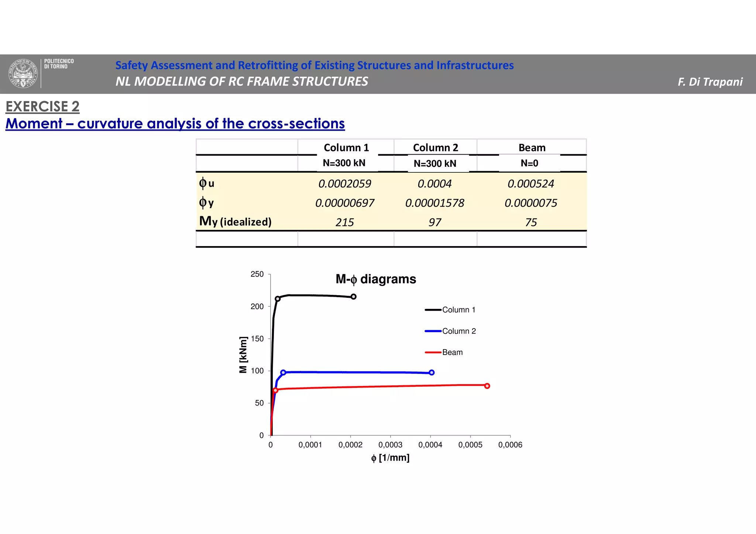Click the My (idealized) row label

coord(235,221)
